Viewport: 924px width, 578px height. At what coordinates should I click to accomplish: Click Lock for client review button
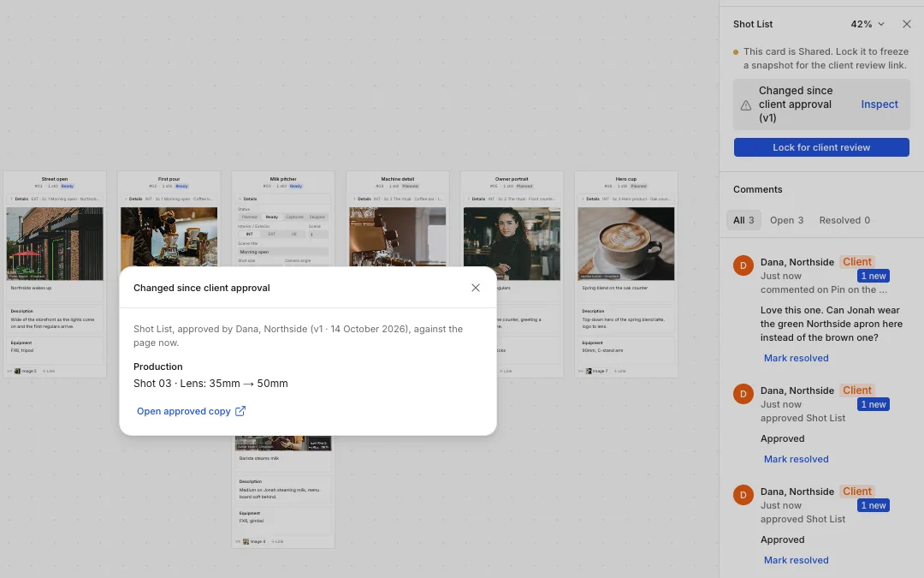click(x=821, y=147)
